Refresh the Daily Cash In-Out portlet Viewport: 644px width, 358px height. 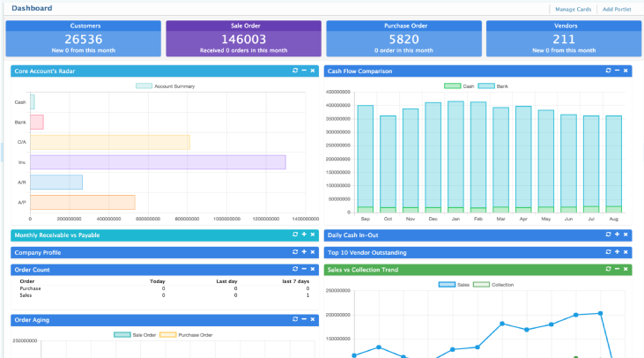(608, 235)
